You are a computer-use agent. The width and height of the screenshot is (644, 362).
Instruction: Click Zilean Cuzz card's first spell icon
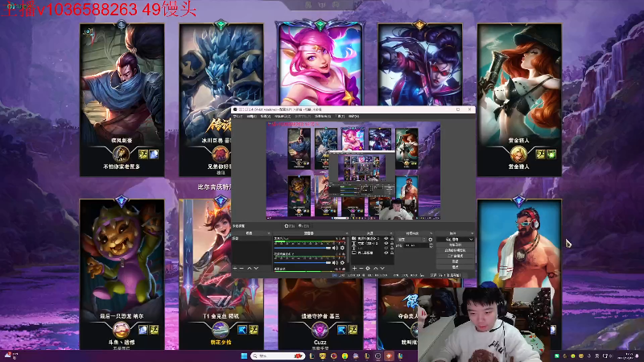(341, 330)
